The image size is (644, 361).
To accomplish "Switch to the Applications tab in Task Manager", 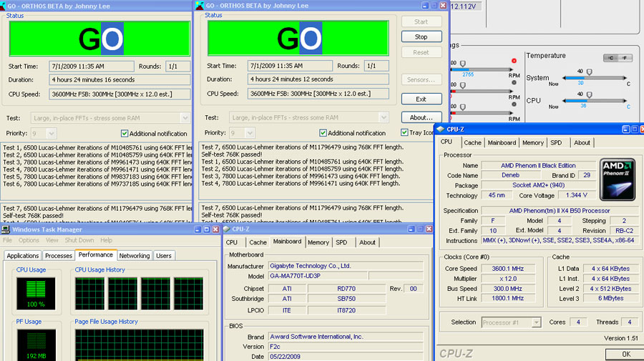I will pos(23,256).
